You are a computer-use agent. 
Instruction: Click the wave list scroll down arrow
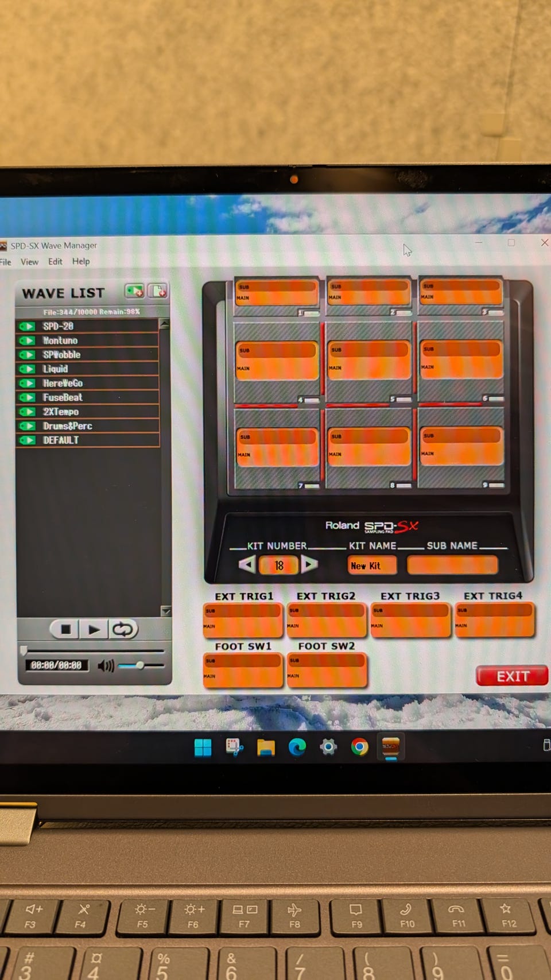click(x=165, y=611)
